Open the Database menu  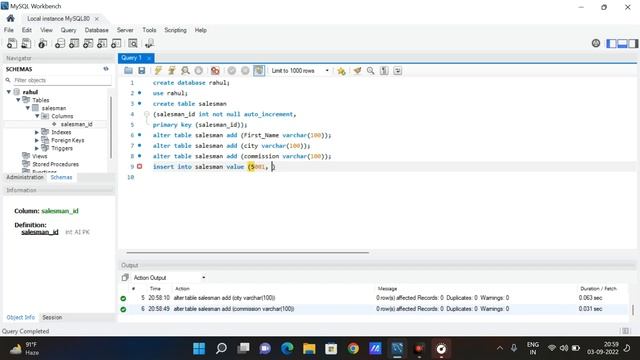pyautogui.click(x=97, y=30)
